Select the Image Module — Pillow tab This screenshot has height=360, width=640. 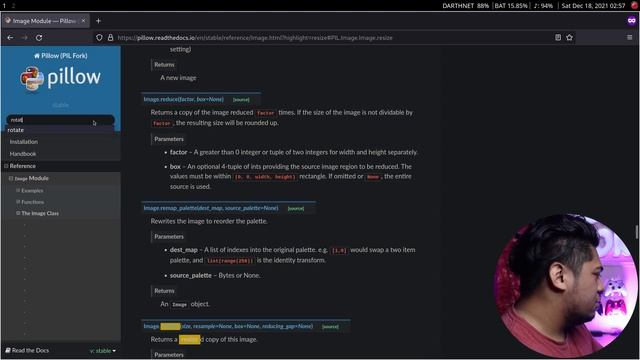pos(44,20)
